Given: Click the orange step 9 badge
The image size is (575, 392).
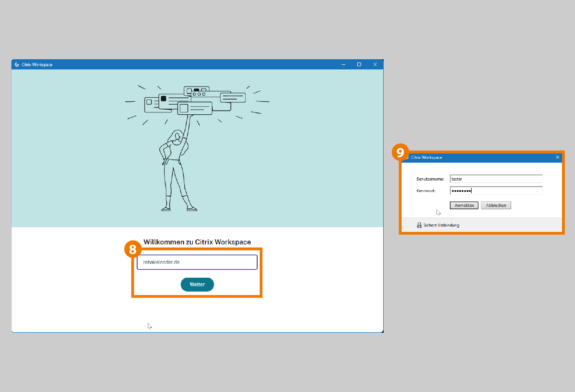Looking at the screenshot, I should tap(400, 152).
